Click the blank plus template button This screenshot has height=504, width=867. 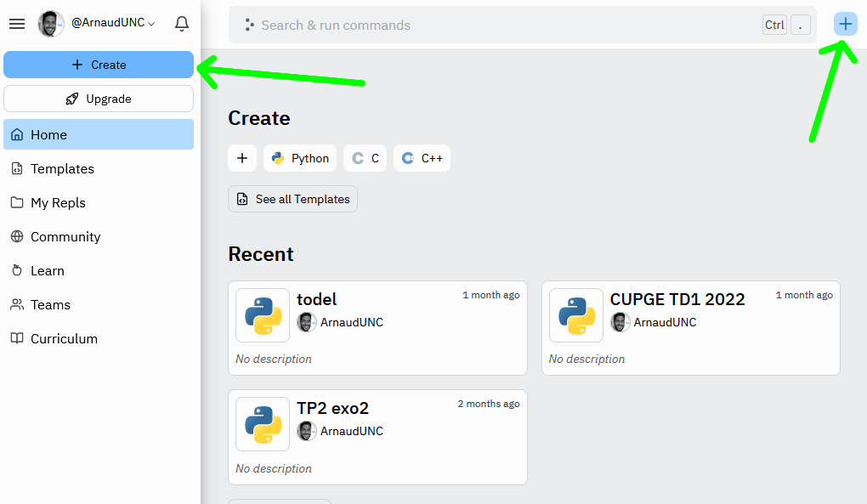[x=242, y=158]
